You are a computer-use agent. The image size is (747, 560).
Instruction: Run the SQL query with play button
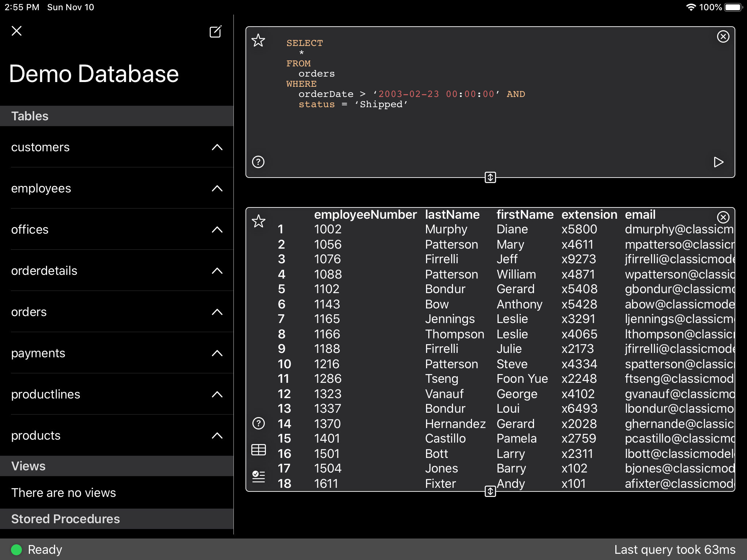point(718,162)
